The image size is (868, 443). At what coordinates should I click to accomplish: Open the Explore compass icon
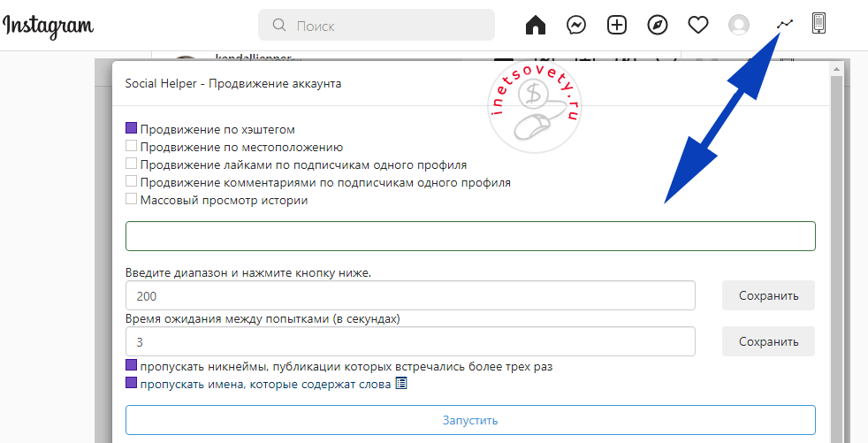[x=658, y=25]
